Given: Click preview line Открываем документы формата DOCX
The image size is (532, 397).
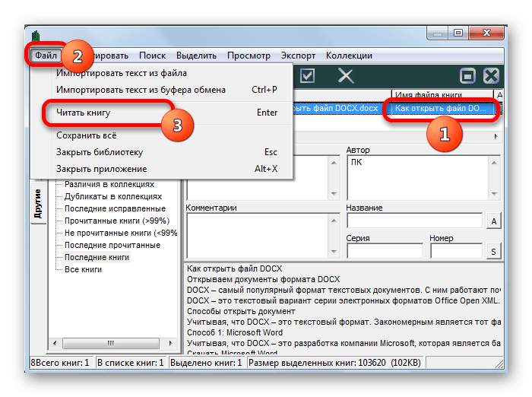Looking at the screenshot, I should tap(263, 279).
